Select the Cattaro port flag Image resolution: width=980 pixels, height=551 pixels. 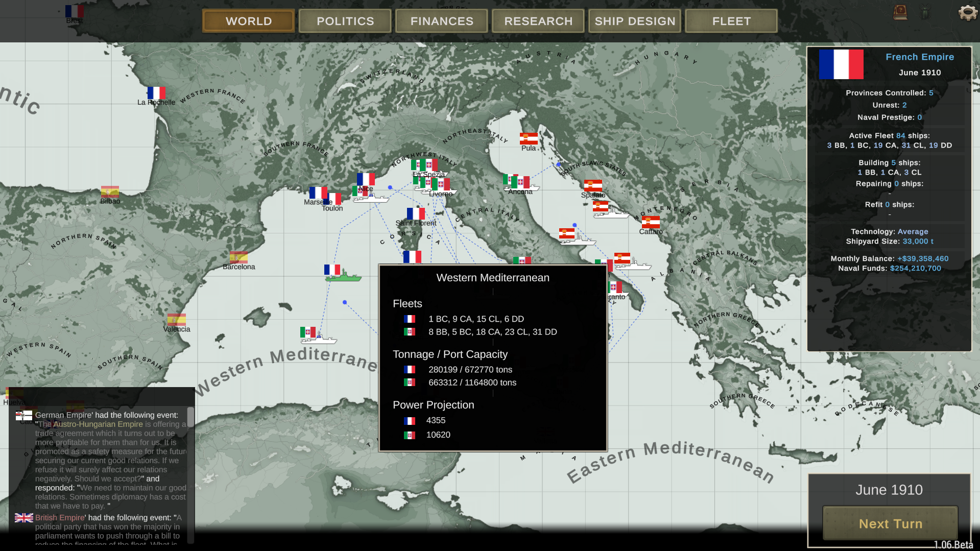click(651, 222)
